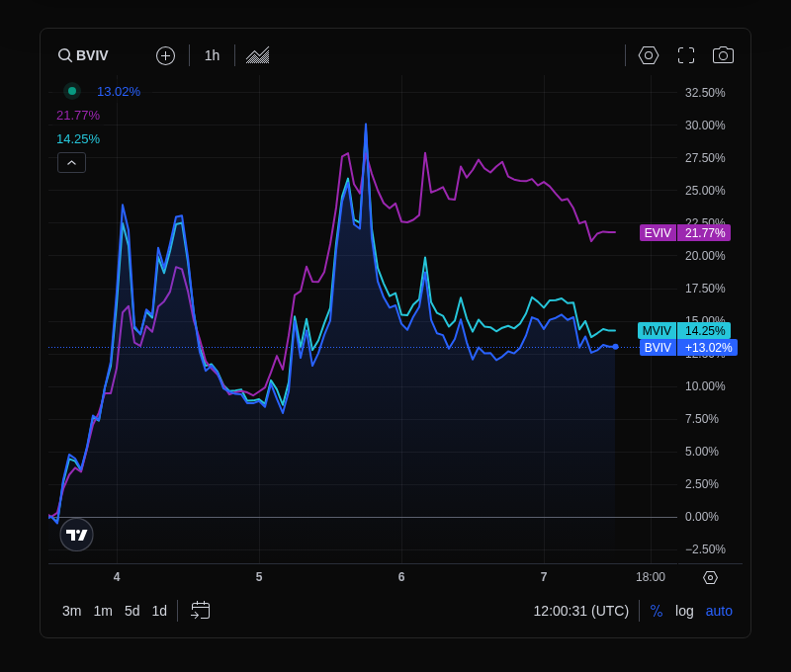Click date label 6 on time axis
The width and height of the screenshot is (791, 672).
(401, 577)
